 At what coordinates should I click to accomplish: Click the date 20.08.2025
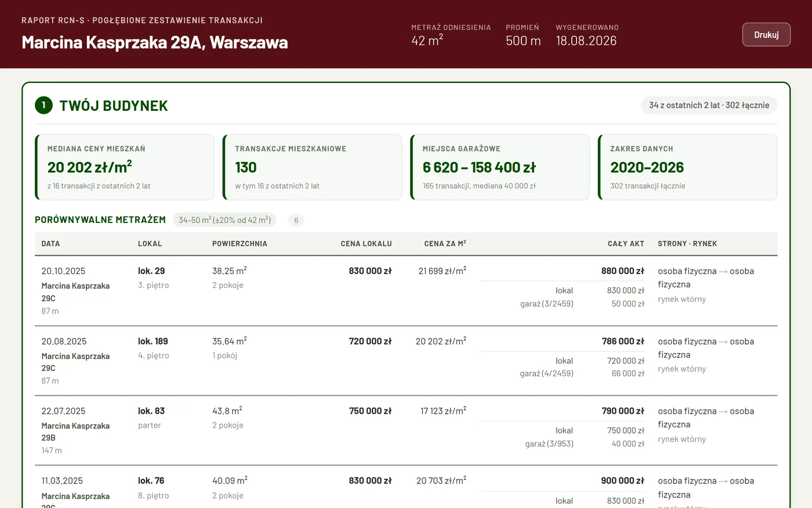(64, 341)
